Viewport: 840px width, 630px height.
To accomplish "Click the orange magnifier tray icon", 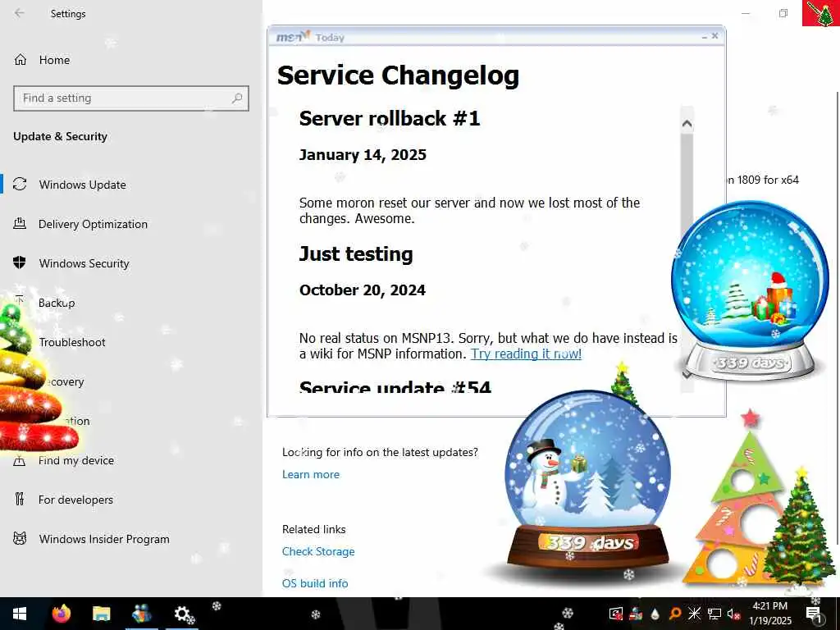I will [x=675, y=614].
